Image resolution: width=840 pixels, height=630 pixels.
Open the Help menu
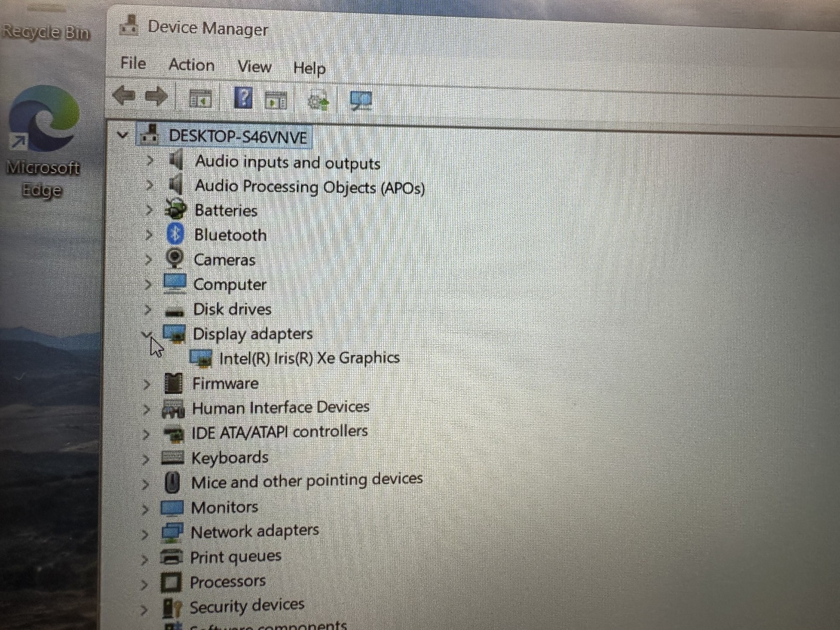[310, 68]
